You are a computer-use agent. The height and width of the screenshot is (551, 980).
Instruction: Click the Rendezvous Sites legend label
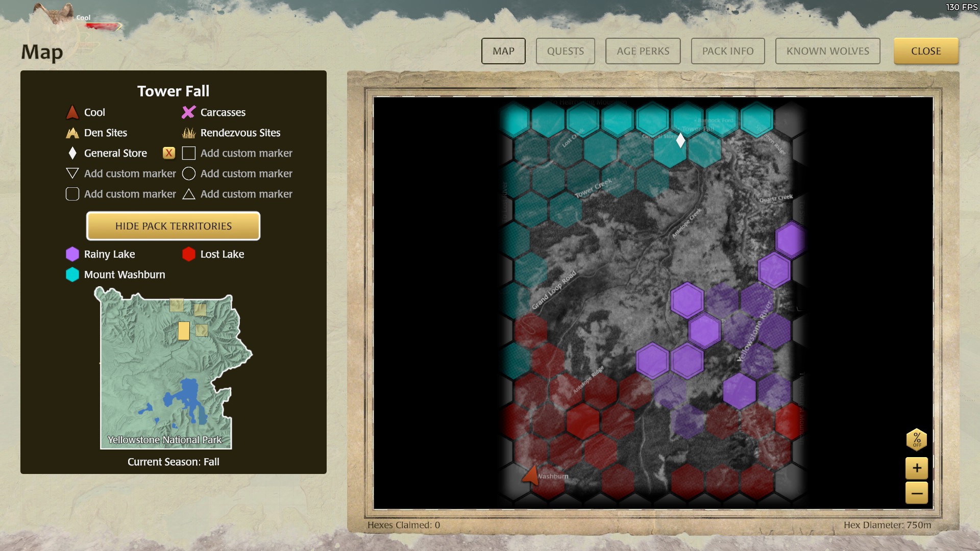click(240, 133)
